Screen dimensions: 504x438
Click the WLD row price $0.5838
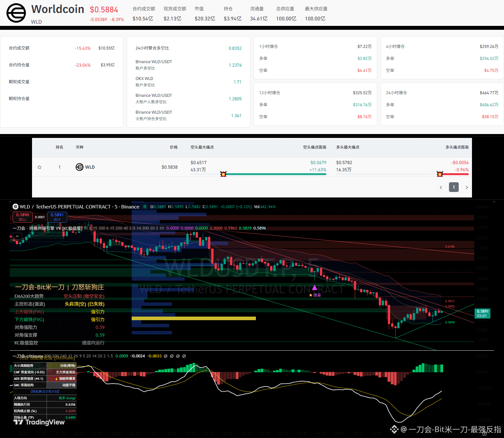[x=170, y=167]
